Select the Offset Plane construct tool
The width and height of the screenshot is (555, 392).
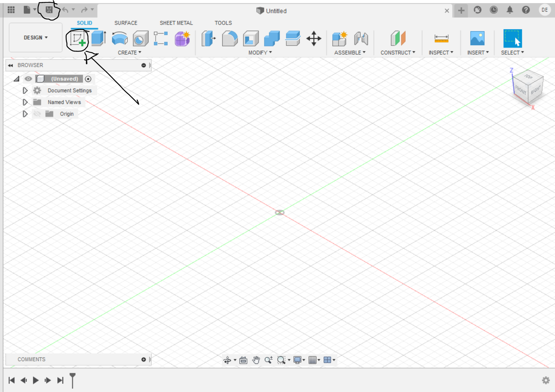coord(398,39)
